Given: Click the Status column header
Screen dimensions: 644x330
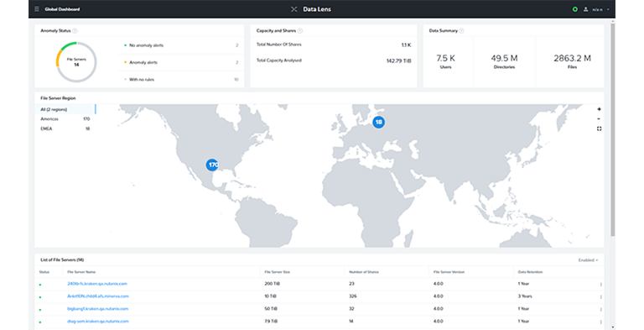Looking at the screenshot, I should (44, 272).
